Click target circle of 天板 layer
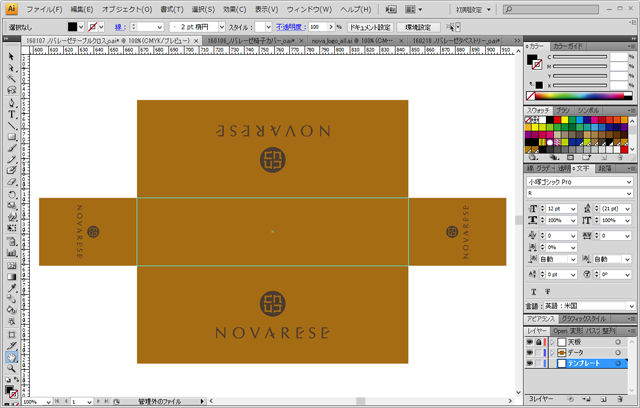640x408 pixels. [x=618, y=342]
